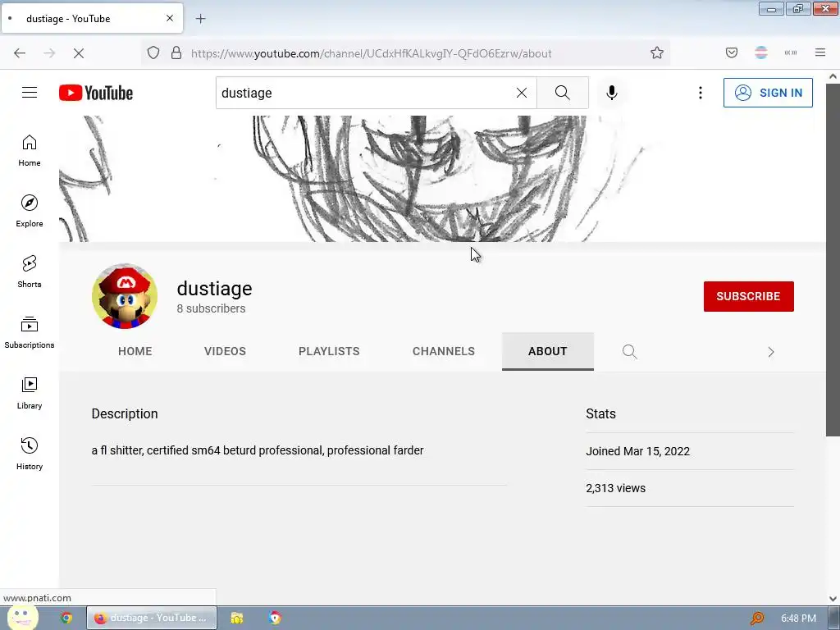Search within the channel magnifier icon
Screen dimensions: 840x630
coord(629,351)
